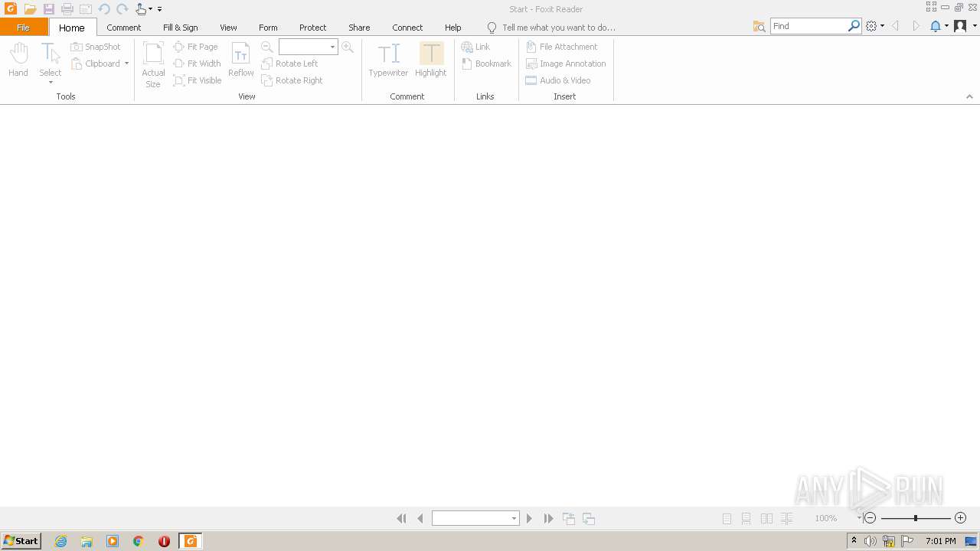Insert a Link
Viewport: 980px width, 551px height.
pos(475,47)
